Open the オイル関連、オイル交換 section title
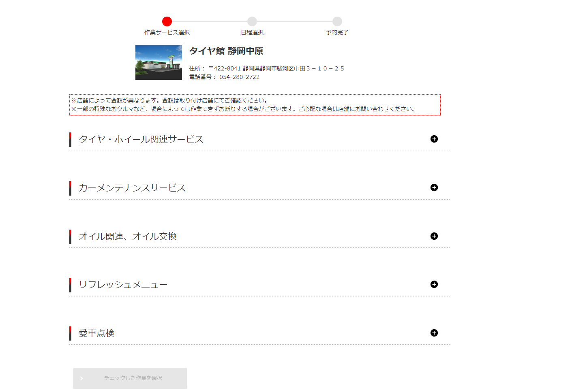Image resolution: width=585 pixels, height=392 pixels. (x=128, y=236)
